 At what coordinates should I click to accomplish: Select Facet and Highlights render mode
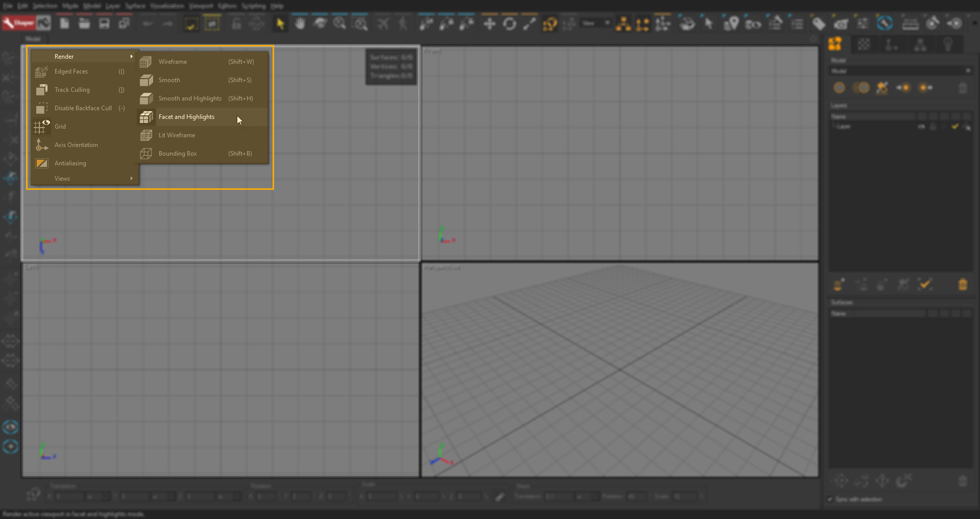pyautogui.click(x=187, y=117)
